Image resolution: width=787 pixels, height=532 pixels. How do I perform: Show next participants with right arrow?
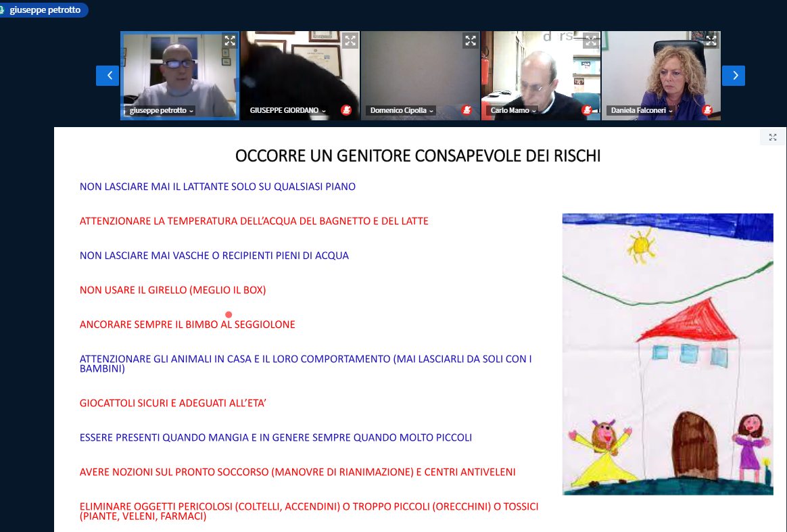pos(733,76)
